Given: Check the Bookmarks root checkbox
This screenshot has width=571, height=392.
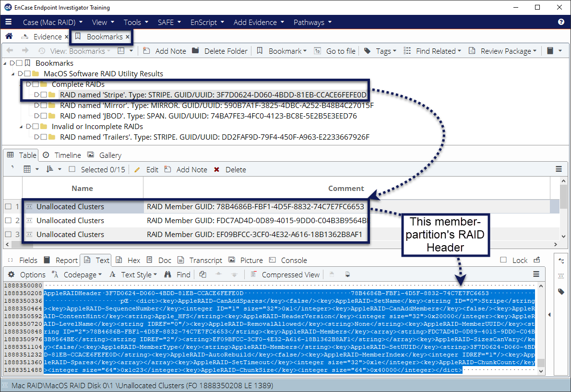Looking at the screenshot, I should point(19,63).
